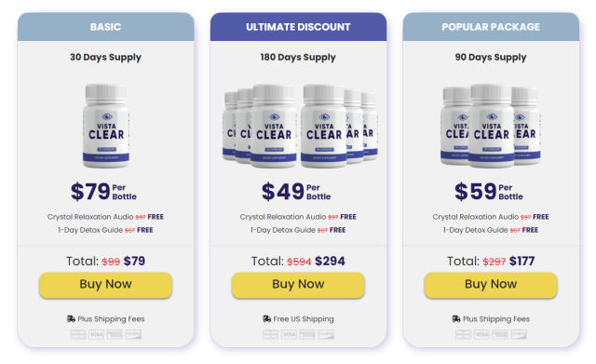Click the truck icon in the Popular Package card
596x364 pixels.
pyautogui.click(x=456, y=318)
